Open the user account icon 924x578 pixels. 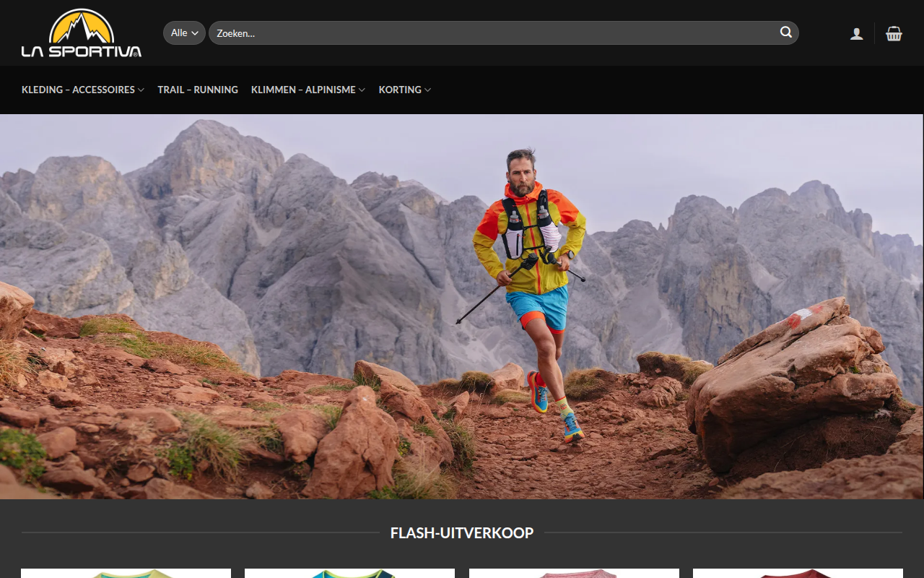tap(857, 33)
